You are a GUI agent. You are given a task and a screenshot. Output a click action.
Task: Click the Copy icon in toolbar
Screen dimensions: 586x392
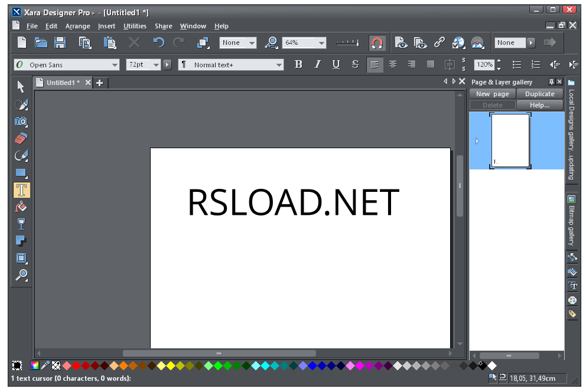85,43
